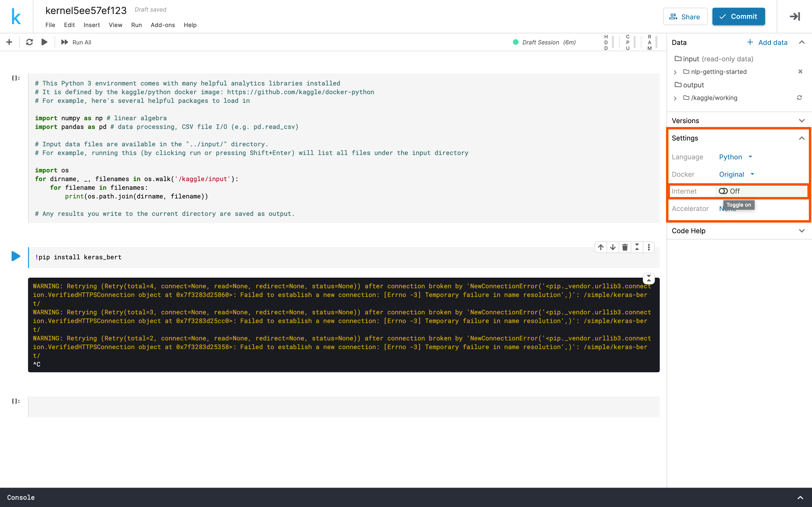Collapse the cell output panel

pyautogui.click(x=649, y=278)
